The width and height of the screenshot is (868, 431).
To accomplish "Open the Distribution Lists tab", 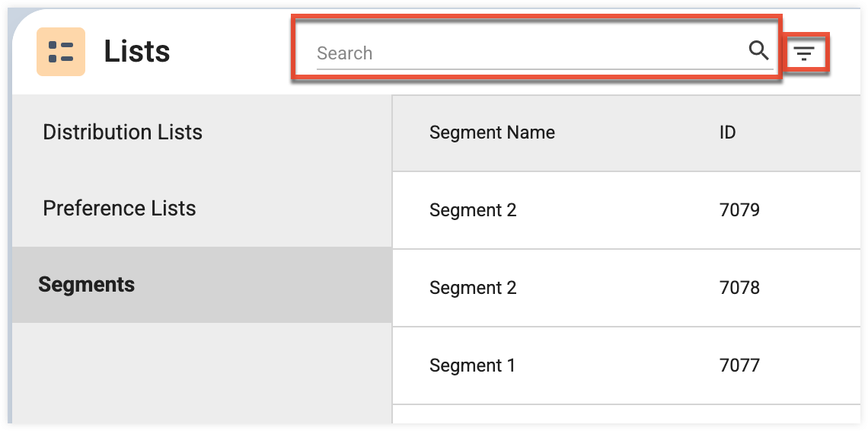I will (x=202, y=132).
